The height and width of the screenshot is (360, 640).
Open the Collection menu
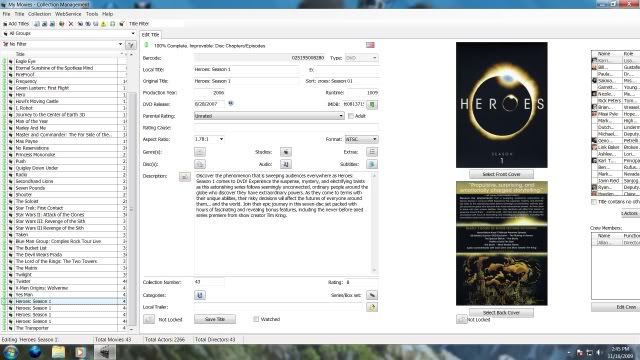39,14
